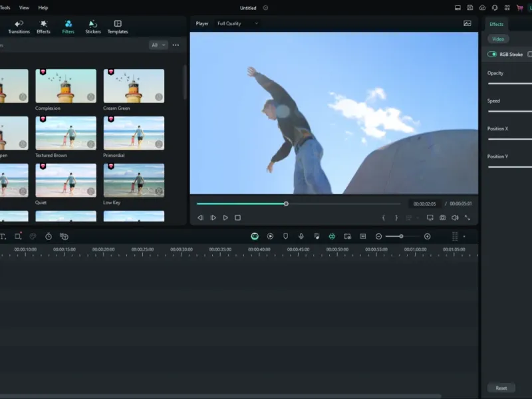The height and width of the screenshot is (399, 532).
Task: Enter fullscreen preview mode
Action: [x=467, y=218]
